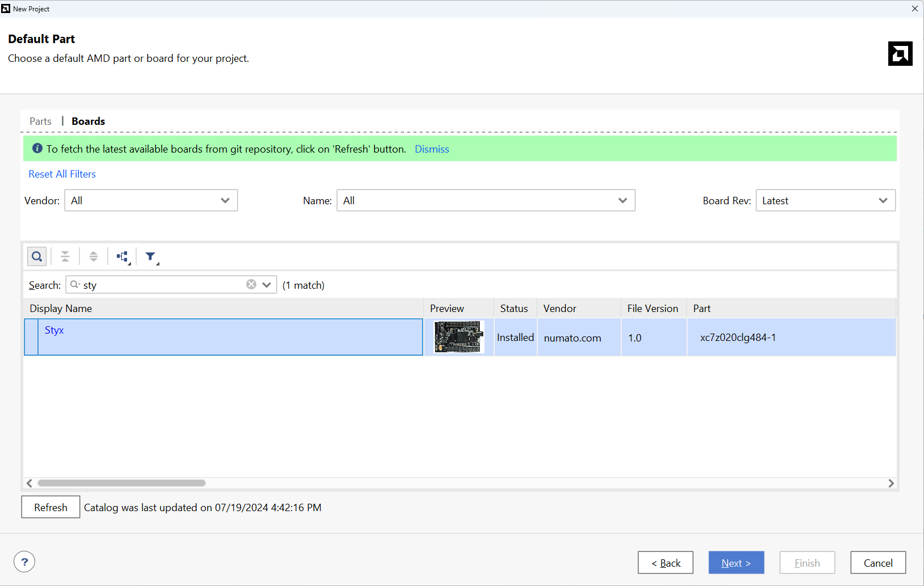
Task: Clear the search text with X icon
Action: coord(251,285)
